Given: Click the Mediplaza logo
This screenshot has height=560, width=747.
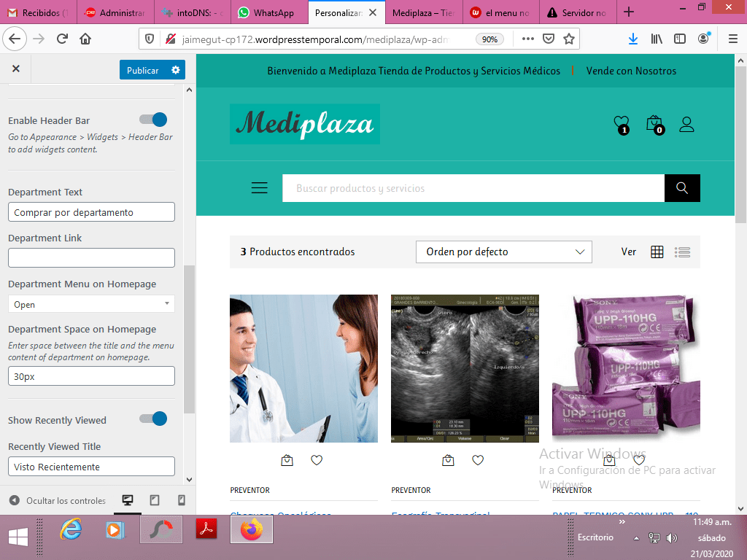Looking at the screenshot, I should [305, 124].
